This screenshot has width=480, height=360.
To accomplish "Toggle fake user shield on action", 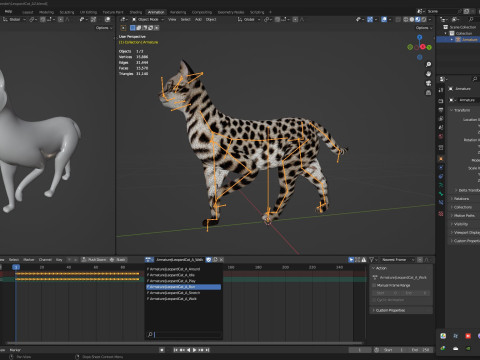I will pyautogui.click(x=209, y=259).
